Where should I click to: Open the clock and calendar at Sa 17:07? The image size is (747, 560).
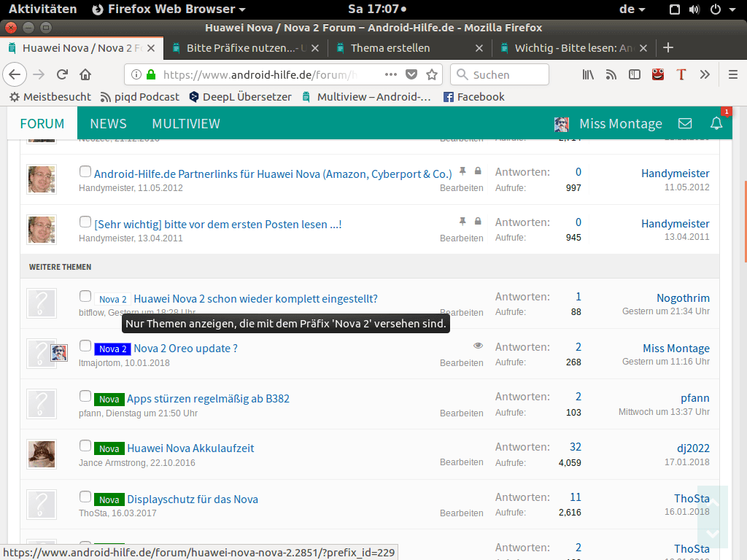point(377,9)
